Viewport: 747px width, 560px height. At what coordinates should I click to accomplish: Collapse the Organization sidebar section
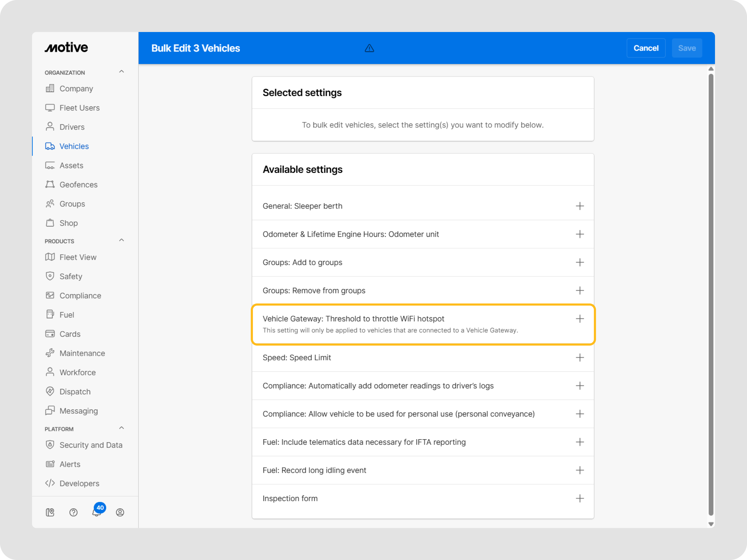coord(122,71)
